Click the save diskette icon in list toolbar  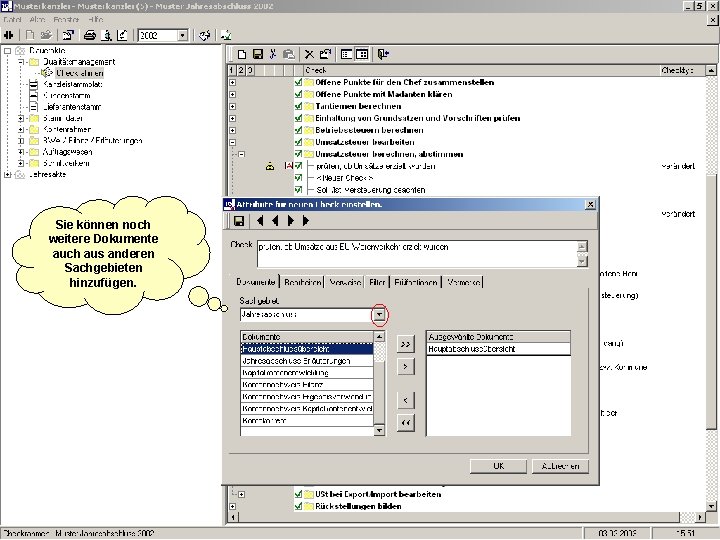pos(258,54)
